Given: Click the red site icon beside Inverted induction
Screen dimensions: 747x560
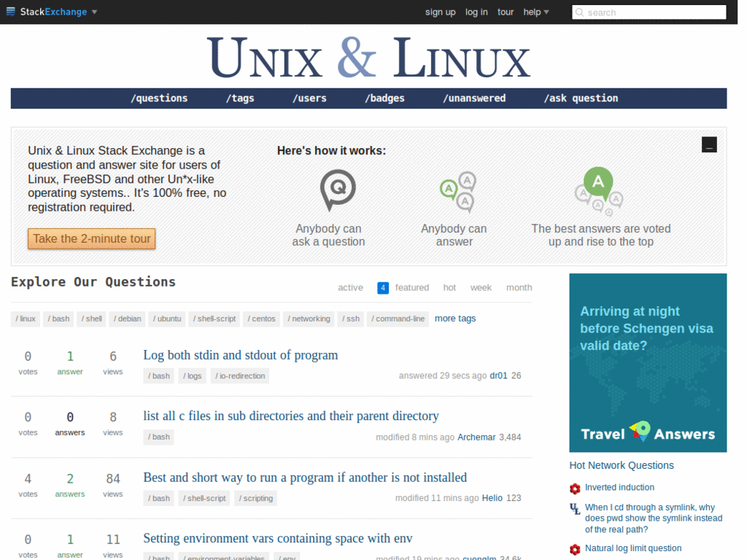Looking at the screenshot, I should (575, 488).
